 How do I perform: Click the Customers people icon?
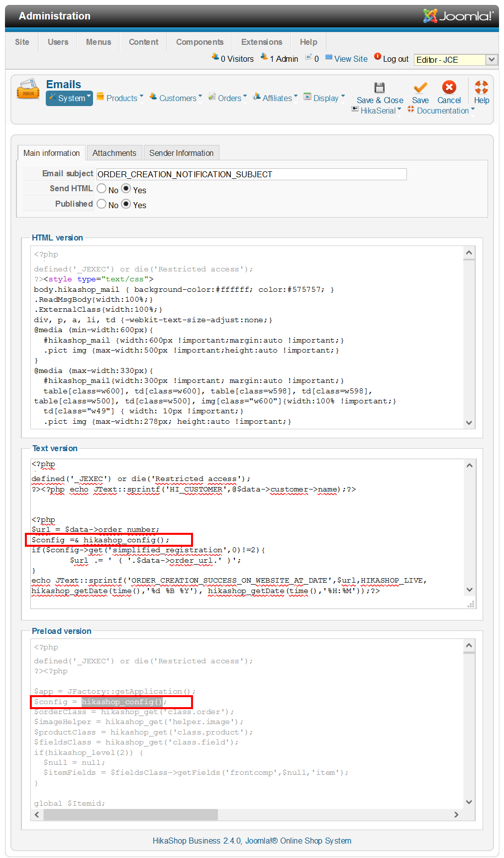pyautogui.click(x=153, y=97)
